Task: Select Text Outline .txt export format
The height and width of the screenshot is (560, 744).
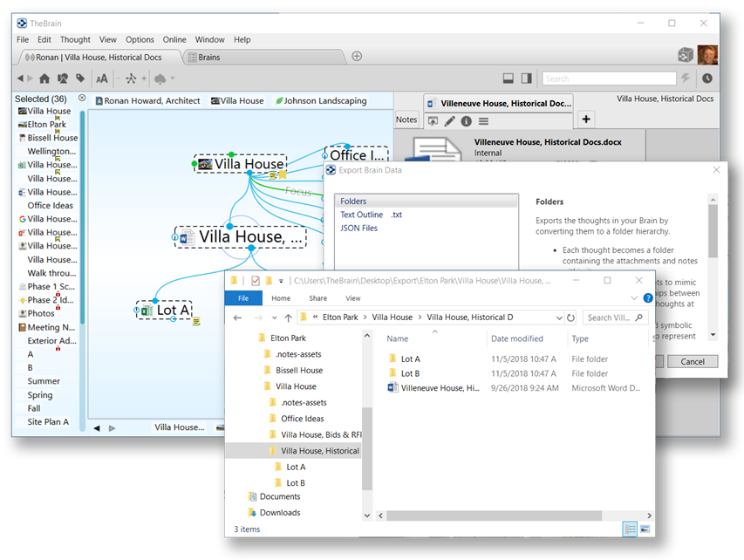Action: pos(371,215)
